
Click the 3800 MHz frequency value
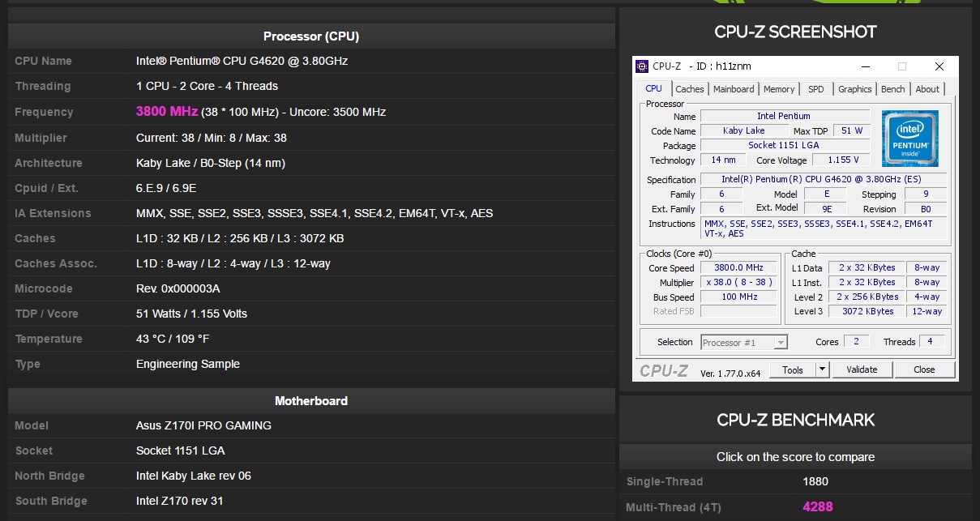(167, 112)
